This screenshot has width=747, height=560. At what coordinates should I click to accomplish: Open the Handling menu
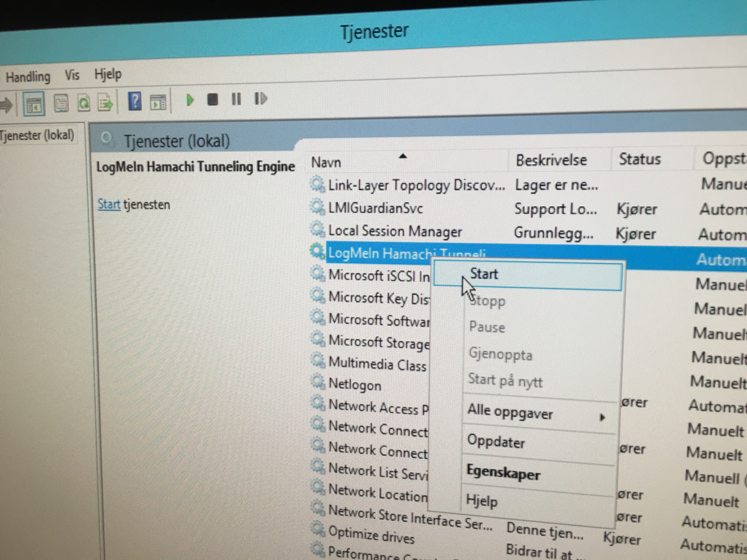(x=28, y=77)
